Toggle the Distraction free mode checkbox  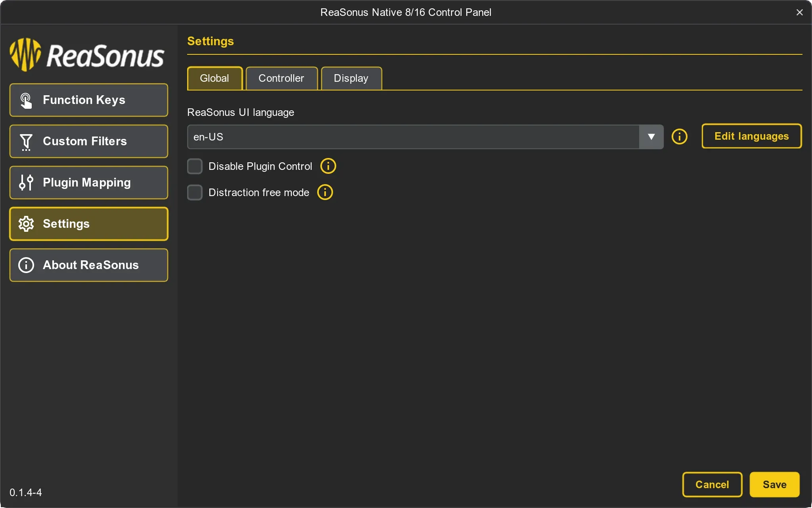[x=195, y=192]
